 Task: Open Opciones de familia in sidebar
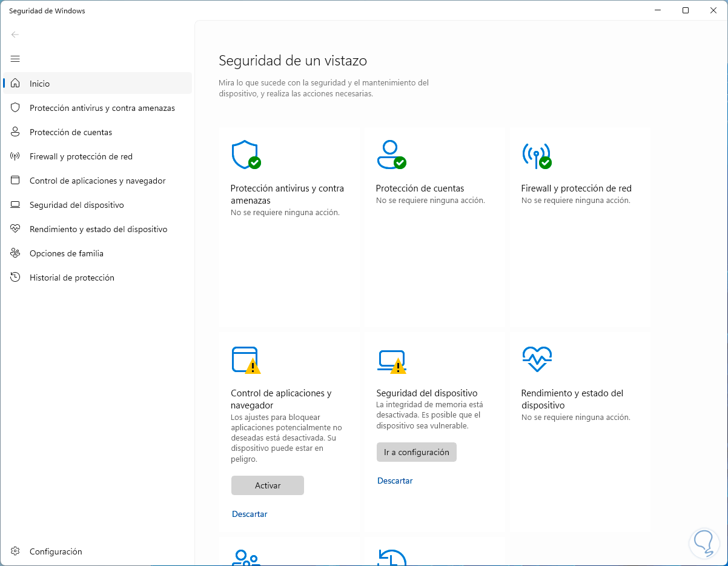pyautogui.click(x=67, y=253)
